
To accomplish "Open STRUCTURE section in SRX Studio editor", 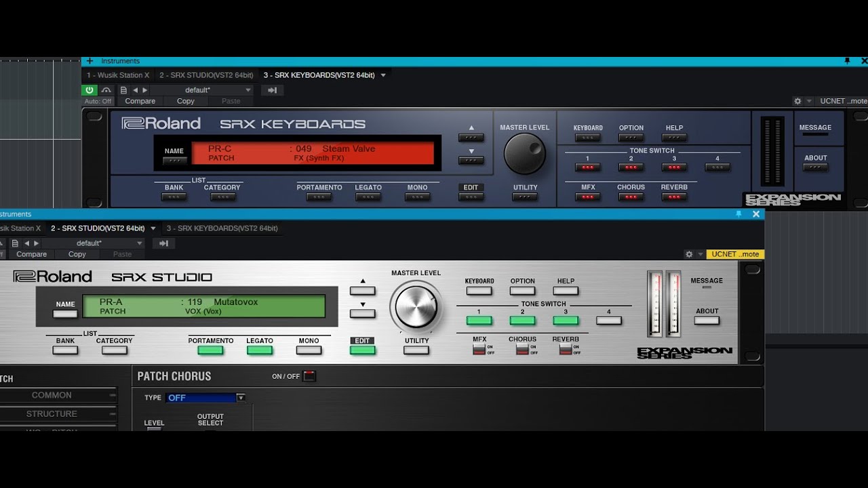I will tap(58, 413).
